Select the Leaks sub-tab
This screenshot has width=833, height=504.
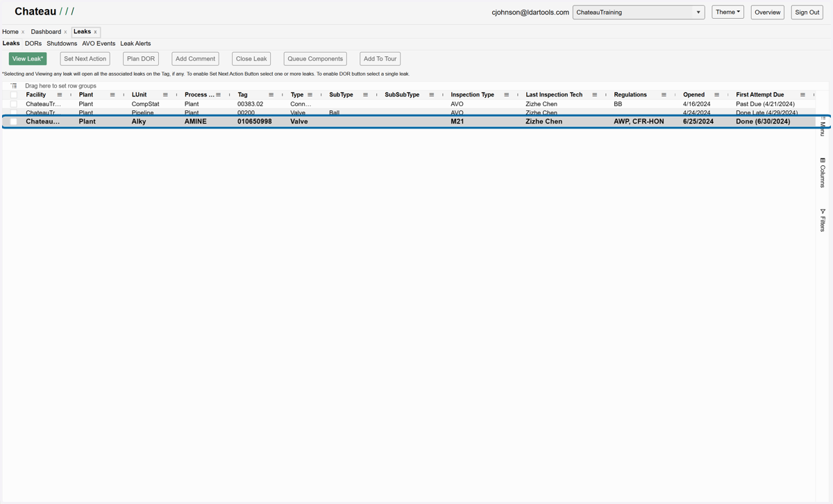coord(11,43)
